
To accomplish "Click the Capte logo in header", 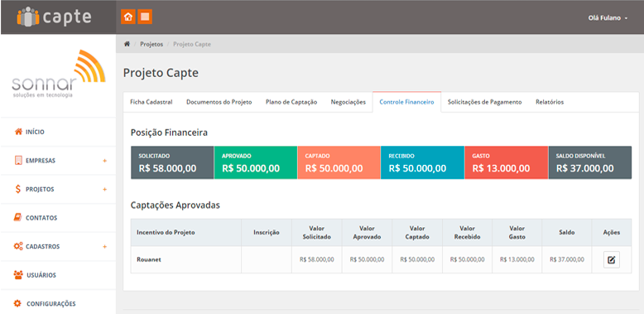I will point(54,17).
